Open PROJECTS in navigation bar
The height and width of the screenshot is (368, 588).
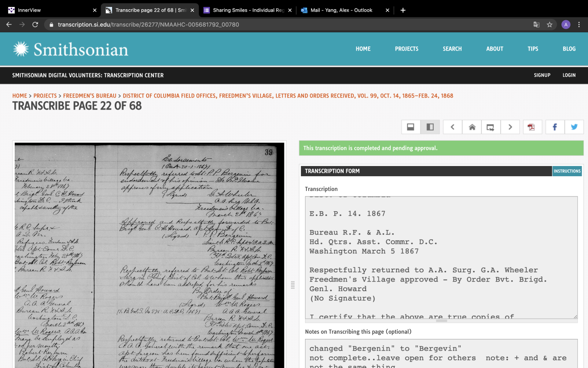coord(407,49)
